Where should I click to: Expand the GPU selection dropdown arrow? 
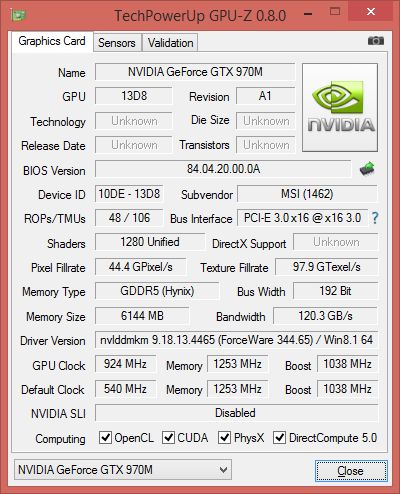[223, 470]
